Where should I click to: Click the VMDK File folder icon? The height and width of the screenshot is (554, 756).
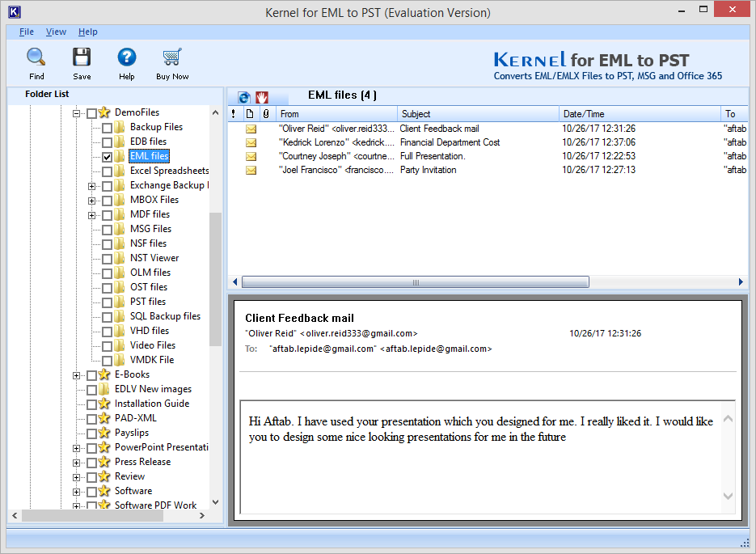click(x=119, y=360)
